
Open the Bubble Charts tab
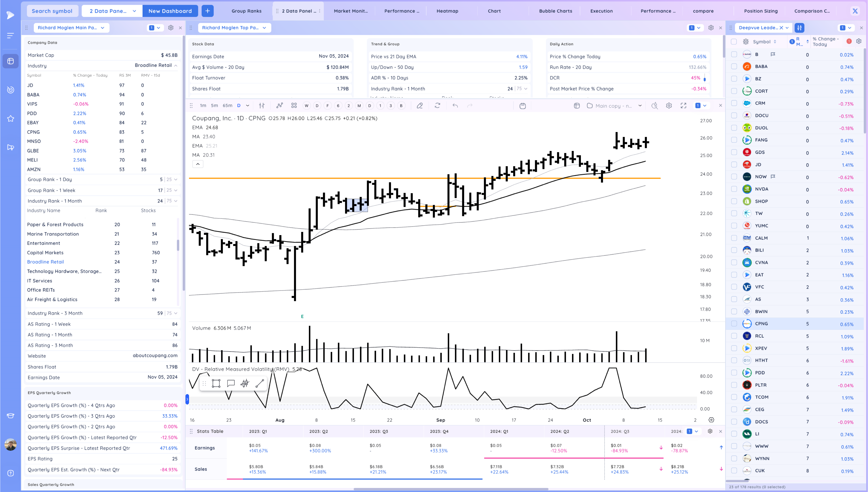pyautogui.click(x=555, y=11)
